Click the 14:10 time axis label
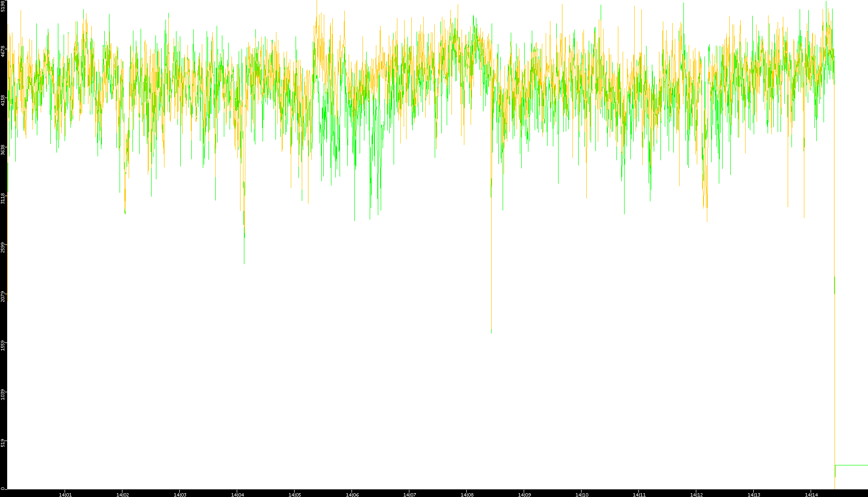Screen dimensions: 868x497 pos(582,494)
